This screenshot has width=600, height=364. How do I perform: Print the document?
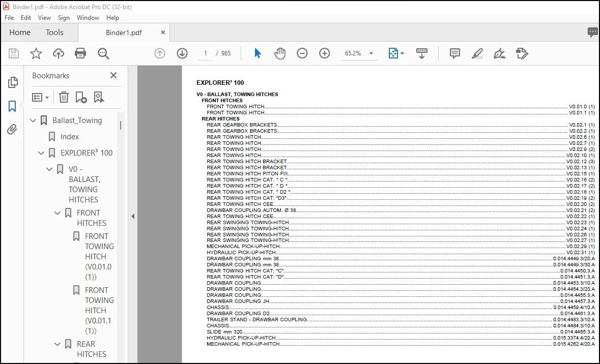[x=80, y=53]
